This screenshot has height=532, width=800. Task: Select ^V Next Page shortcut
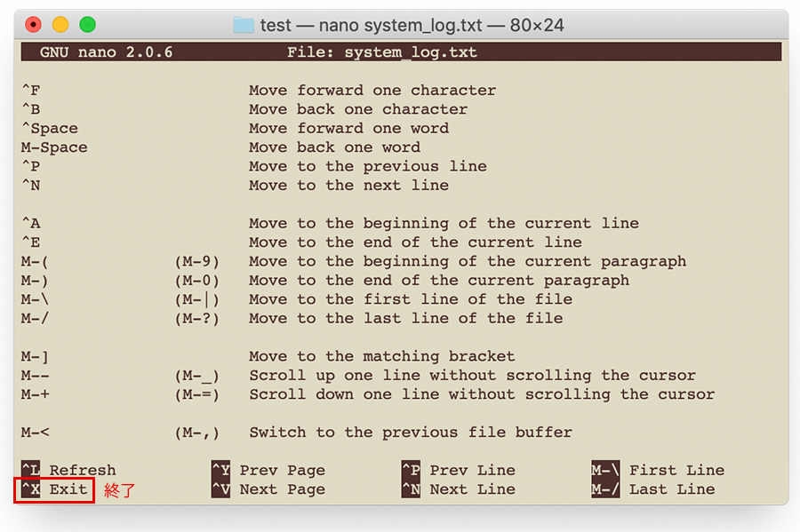(268, 489)
